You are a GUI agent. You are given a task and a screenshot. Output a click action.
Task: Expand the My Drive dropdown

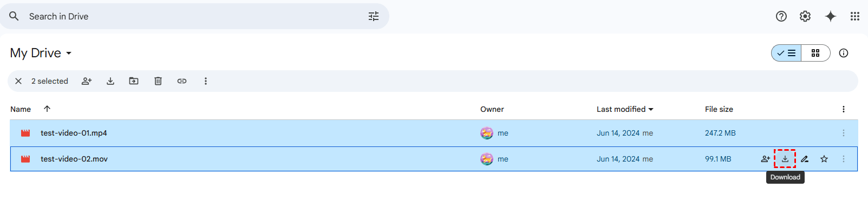coord(69,53)
